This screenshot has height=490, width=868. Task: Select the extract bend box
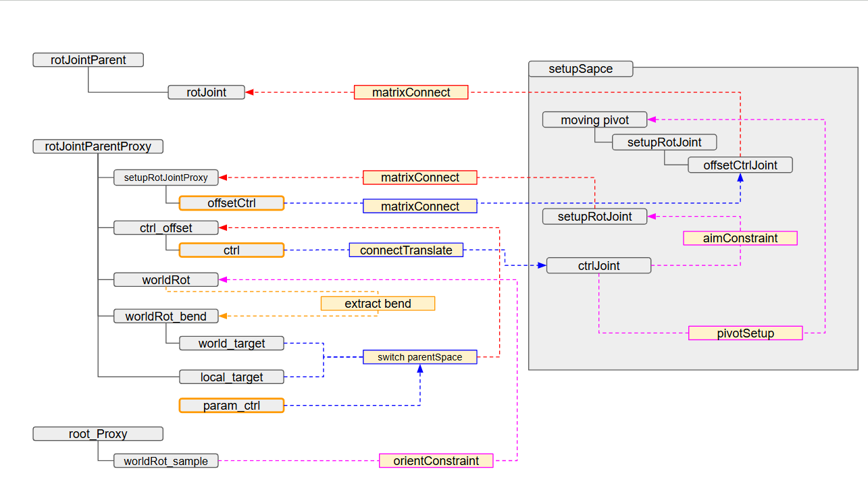tap(378, 304)
